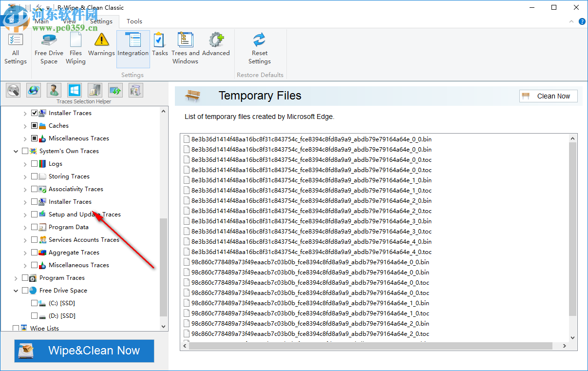Check the Logs checkbox
This screenshot has height=371, width=588.
pyautogui.click(x=34, y=164)
